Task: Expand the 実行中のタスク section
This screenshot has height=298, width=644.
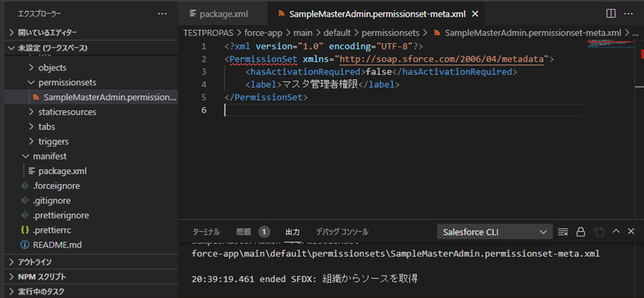Action: coord(12,292)
